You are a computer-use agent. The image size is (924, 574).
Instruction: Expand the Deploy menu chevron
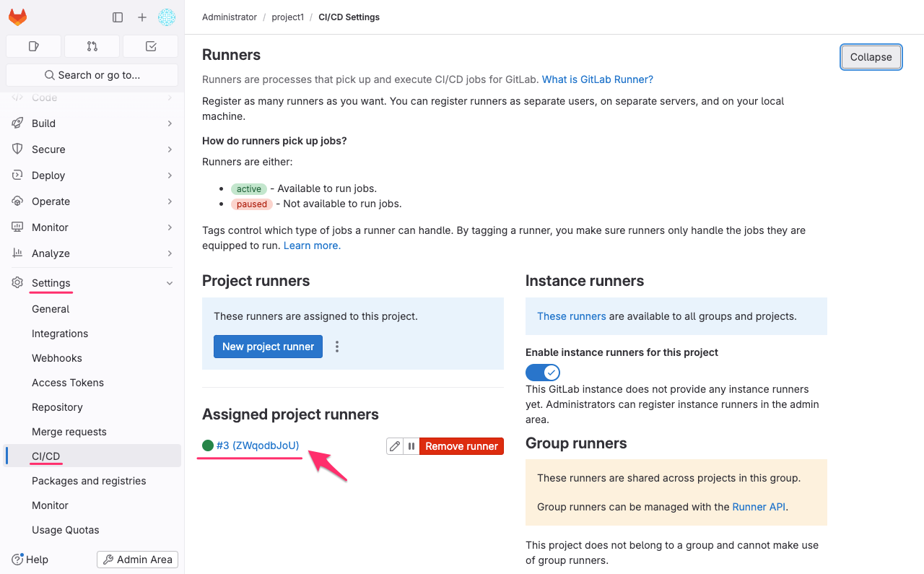click(x=170, y=175)
